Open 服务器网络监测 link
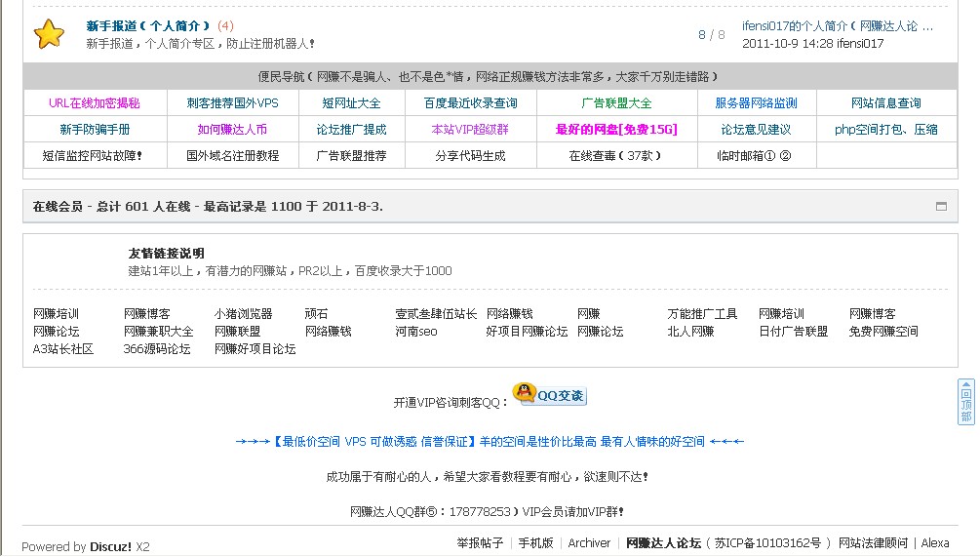The width and height of the screenshot is (980, 557). click(756, 103)
